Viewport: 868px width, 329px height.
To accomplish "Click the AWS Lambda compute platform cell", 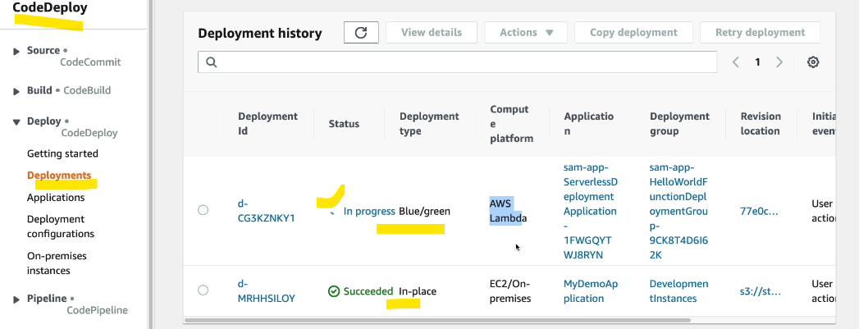I will [508, 211].
